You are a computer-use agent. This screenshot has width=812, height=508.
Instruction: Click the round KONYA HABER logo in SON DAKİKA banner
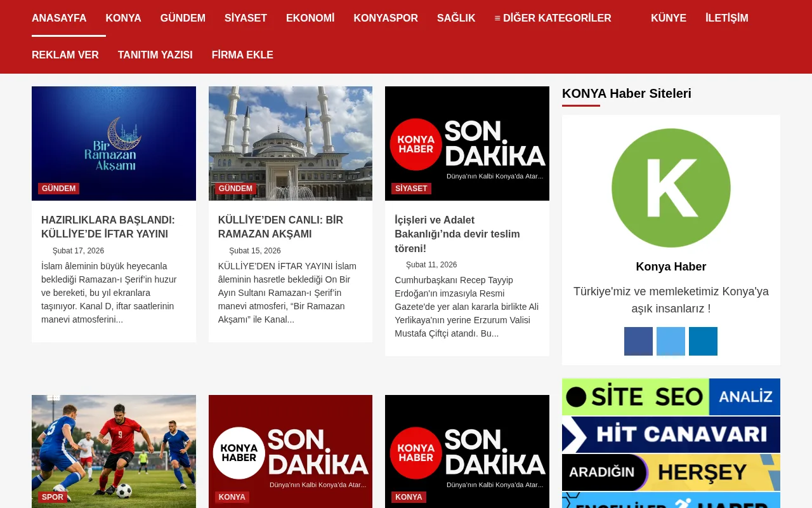click(x=416, y=144)
